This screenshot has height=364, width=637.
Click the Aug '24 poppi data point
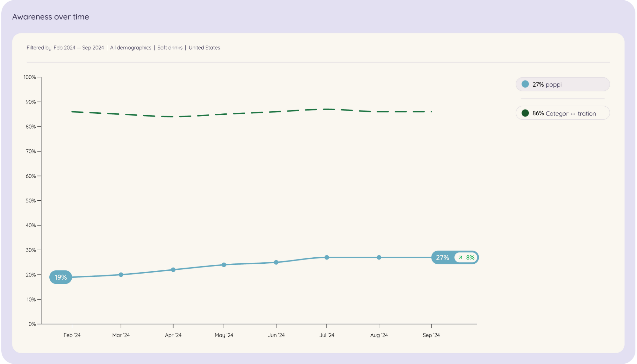coord(379,257)
